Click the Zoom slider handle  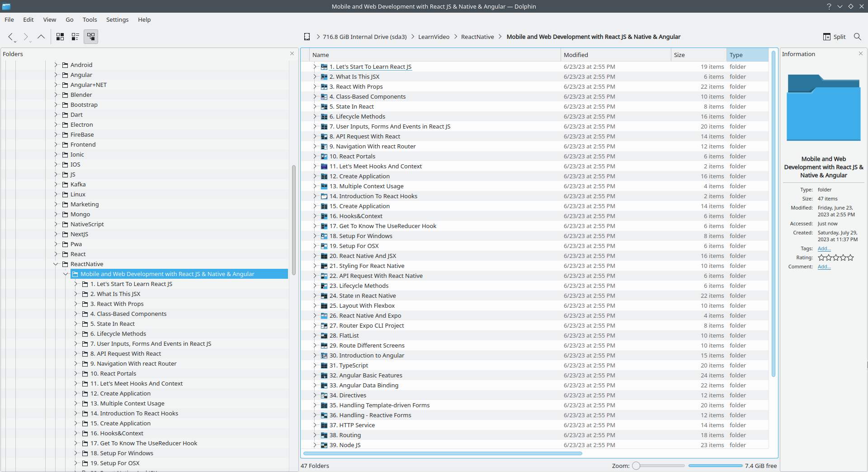[x=636, y=466]
